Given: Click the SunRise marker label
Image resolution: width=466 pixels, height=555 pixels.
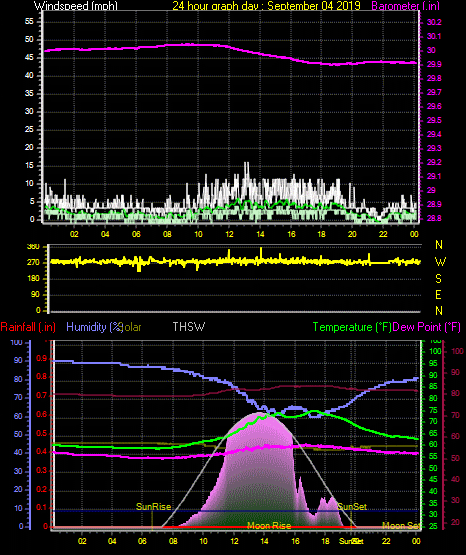Looking at the screenshot, I should [153, 507].
